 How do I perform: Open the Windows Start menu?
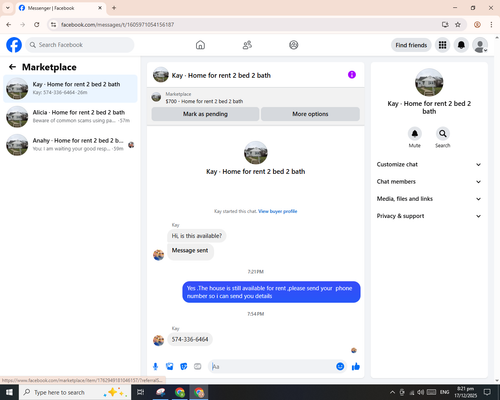(x=9, y=392)
